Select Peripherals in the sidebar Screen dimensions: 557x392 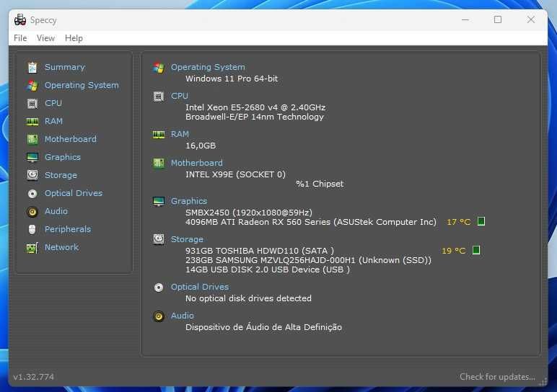point(68,229)
